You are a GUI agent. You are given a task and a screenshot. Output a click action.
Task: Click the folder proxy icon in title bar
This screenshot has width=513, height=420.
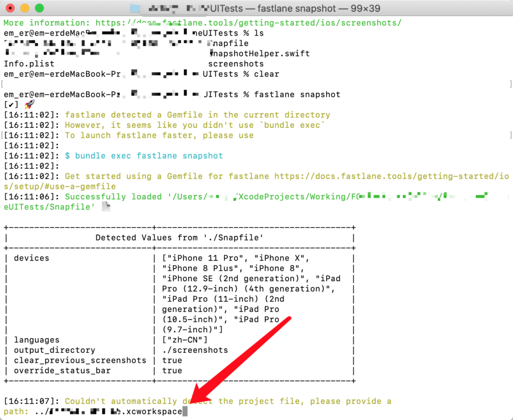[135, 8]
